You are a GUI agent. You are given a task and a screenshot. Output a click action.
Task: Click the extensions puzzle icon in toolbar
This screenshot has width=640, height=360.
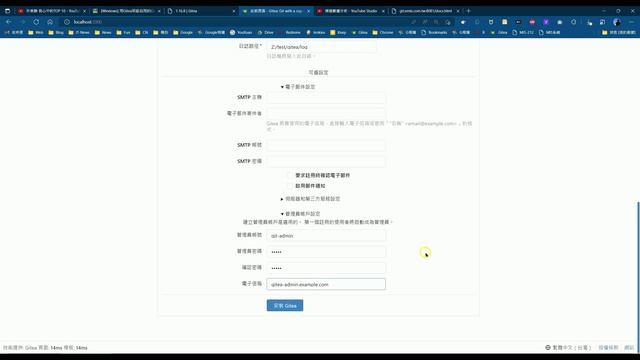[x=573, y=22]
